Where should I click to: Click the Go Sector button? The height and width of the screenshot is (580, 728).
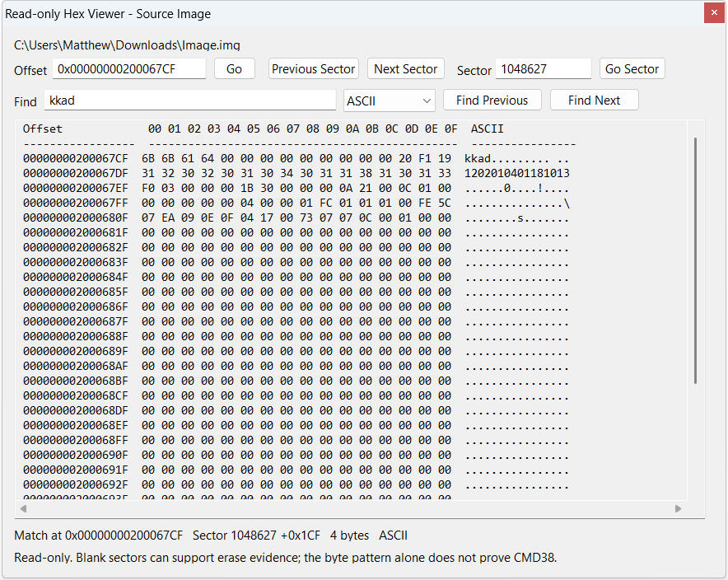pos(632,68)
